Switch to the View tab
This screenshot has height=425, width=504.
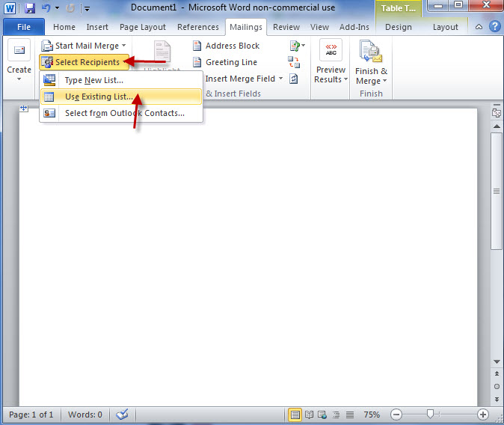[319, 27]
